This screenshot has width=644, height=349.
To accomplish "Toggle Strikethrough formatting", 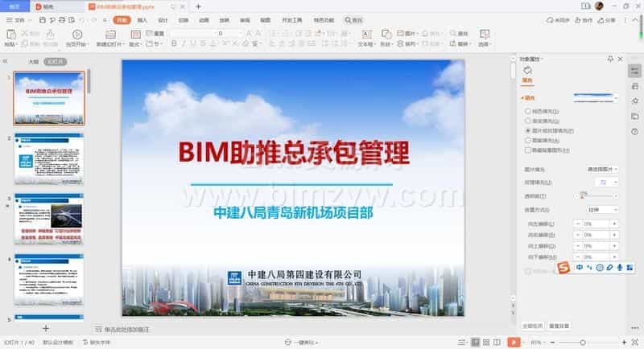I will pyautogui.click(x=203, y=43).
